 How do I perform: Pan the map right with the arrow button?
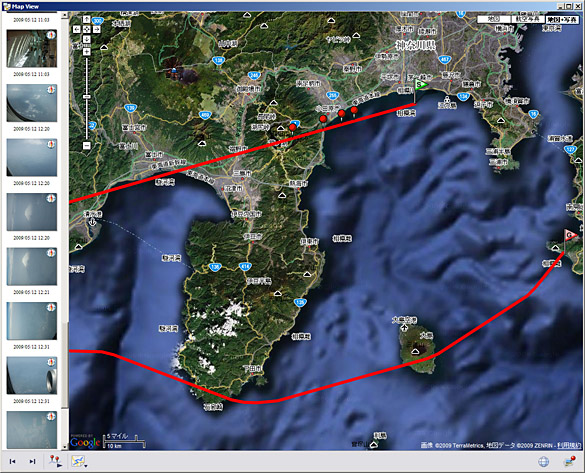[96, 29]
